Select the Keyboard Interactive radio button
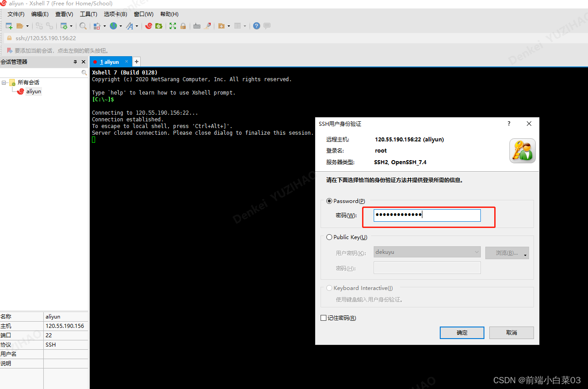 tap(329, 288)
